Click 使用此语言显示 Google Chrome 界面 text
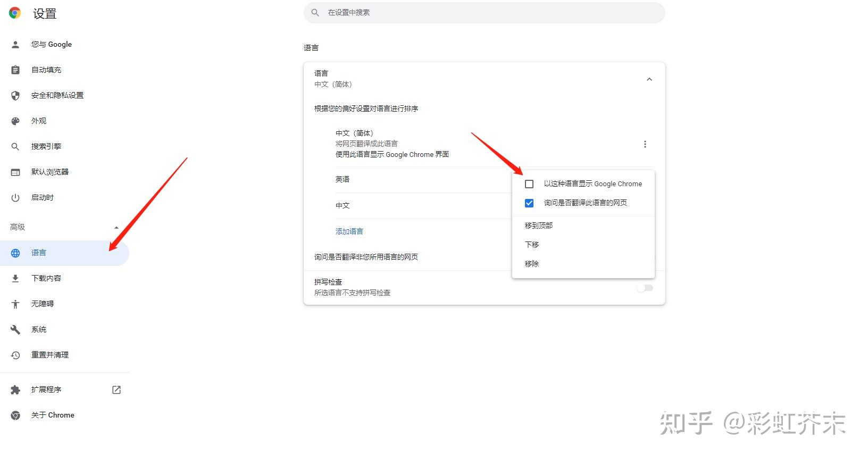 coord(392,155)
